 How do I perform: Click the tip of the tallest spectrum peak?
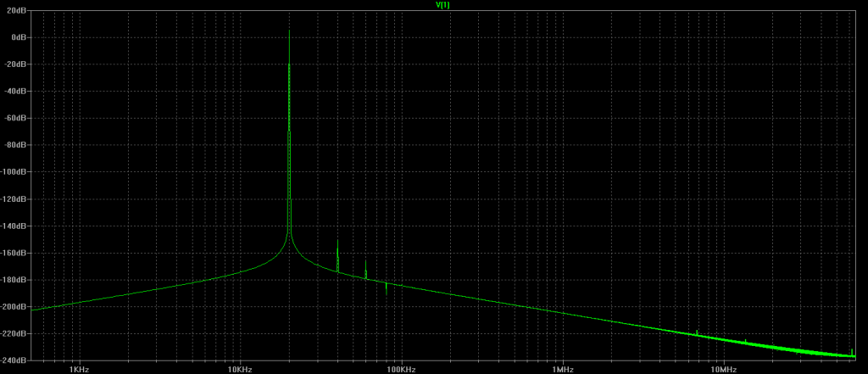click(289, 31)
